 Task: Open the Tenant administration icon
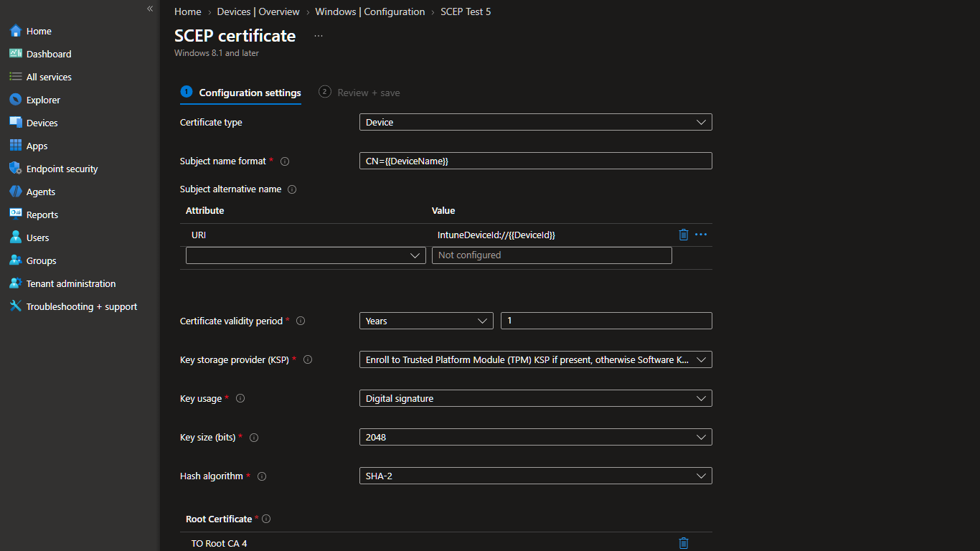pyautogui.click(x=16, y=283)
